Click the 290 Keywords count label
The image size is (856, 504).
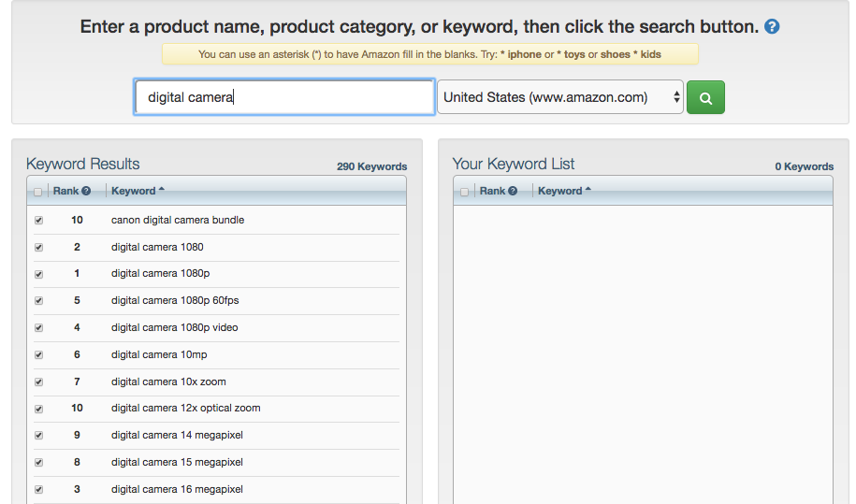coord(371,166)
